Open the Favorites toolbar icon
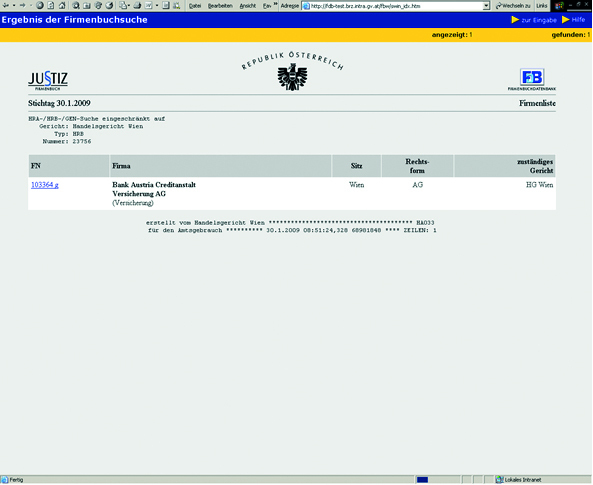Screen dimensions: 593x485 [x=87, y=5]
